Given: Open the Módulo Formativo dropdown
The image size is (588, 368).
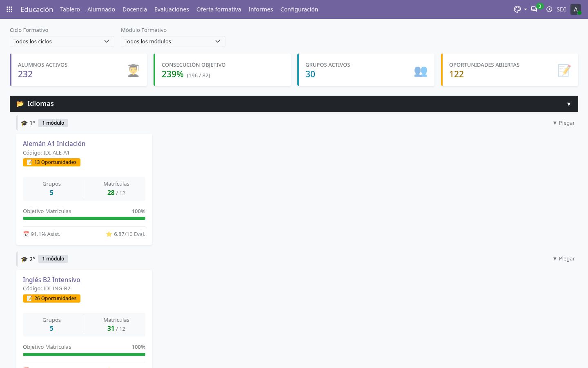Looking at the screenshot, I should click(x=173, y=41).
